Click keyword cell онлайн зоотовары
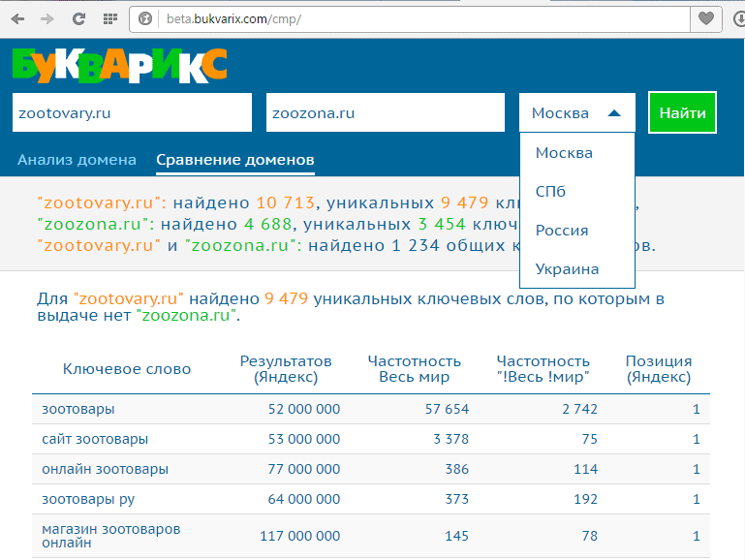Viewport: 745px width, 560px height. point(105,469)
